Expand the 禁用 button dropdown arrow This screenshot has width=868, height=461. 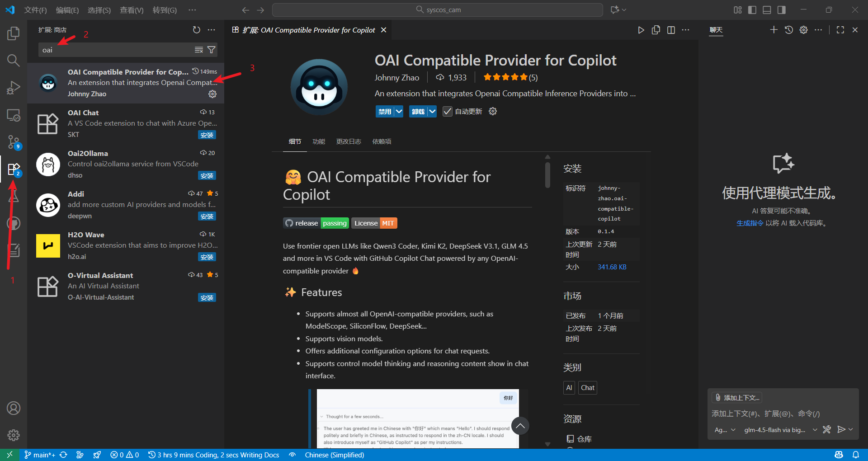point(398,111)
